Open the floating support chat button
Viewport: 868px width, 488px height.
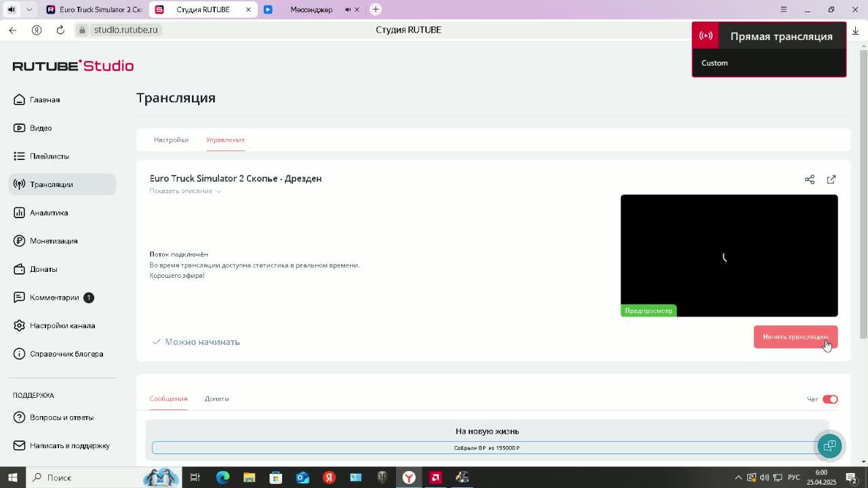click(x=829, y=445)
